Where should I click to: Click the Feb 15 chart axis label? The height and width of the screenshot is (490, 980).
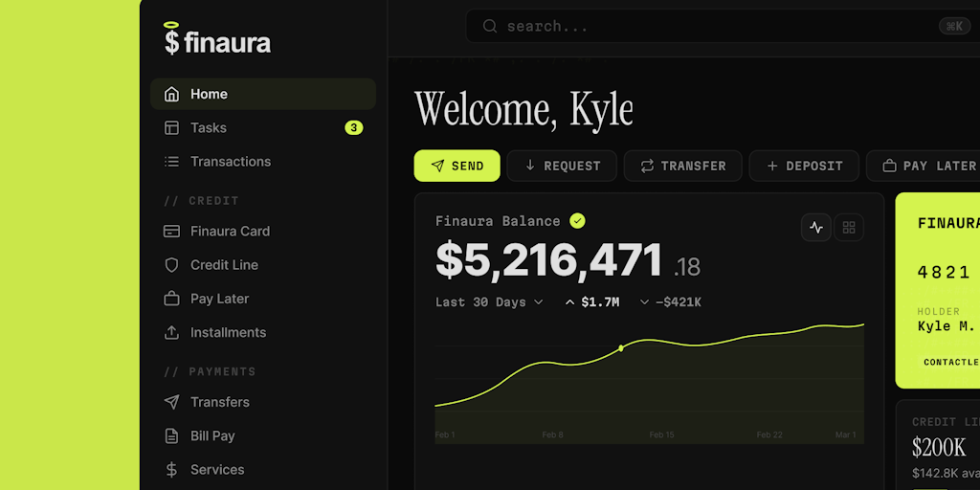(661, 435)
